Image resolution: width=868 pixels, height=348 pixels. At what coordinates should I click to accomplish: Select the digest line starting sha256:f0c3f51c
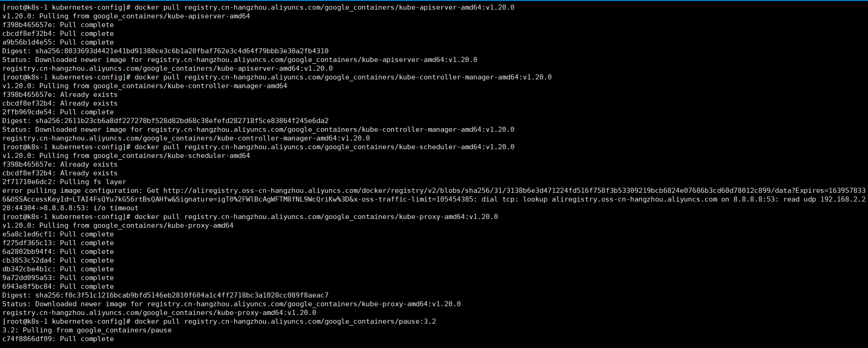[x=165, y=295]
